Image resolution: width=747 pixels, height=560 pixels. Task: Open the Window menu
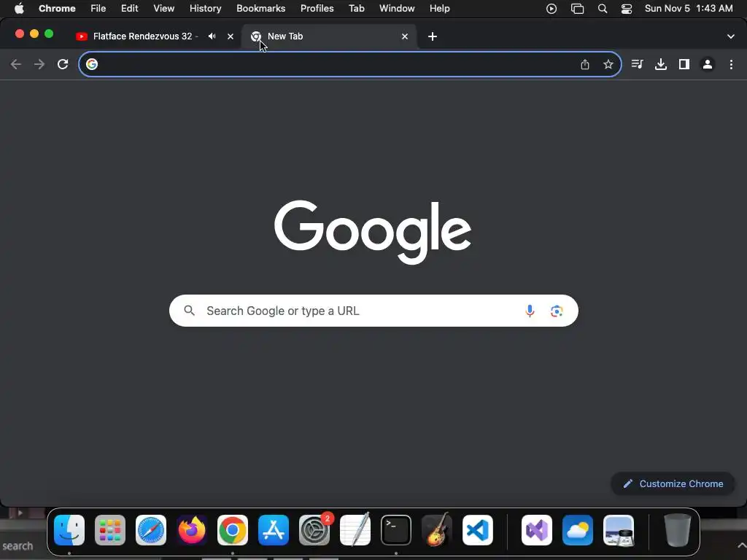[397, 9]
